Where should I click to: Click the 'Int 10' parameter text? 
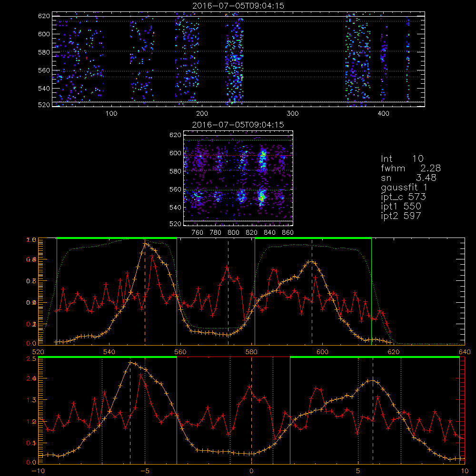click(x=402, y=159)
